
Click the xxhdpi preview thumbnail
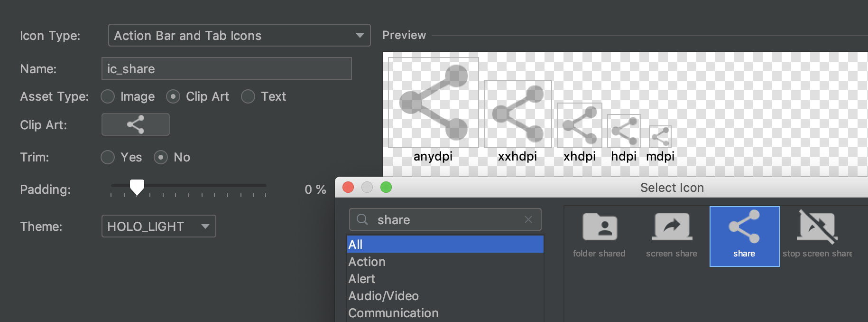[518, 114]
